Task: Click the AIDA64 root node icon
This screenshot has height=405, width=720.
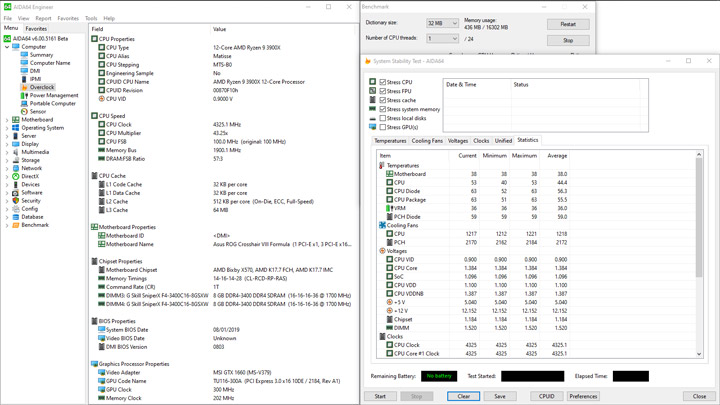Action: coord(7,39)
